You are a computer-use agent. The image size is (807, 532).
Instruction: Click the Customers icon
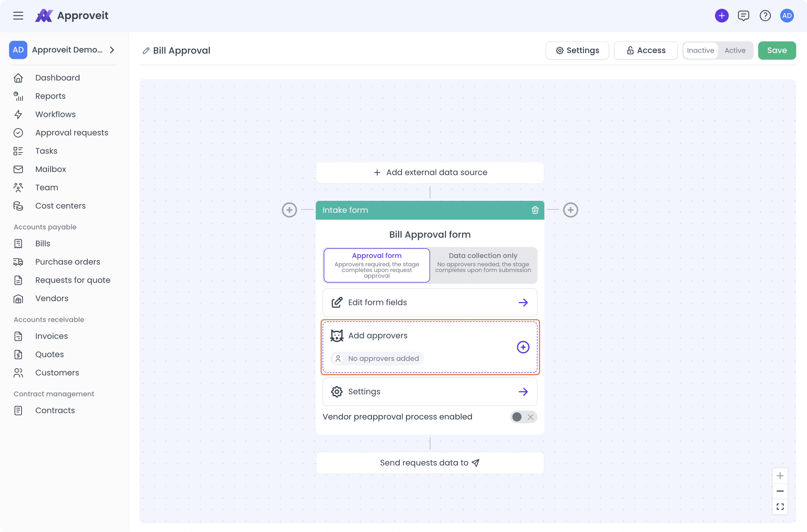(x=18, y=373)
